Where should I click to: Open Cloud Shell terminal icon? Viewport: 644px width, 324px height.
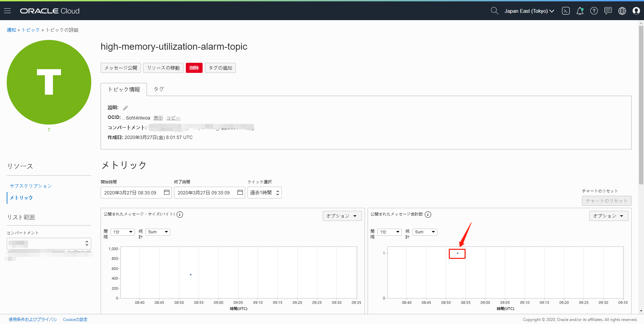pyautogui.click(x=566, y=11)
